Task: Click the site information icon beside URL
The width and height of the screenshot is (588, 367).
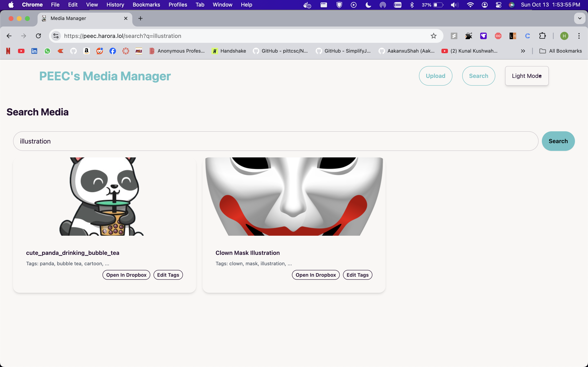Action: pos(56,36)
